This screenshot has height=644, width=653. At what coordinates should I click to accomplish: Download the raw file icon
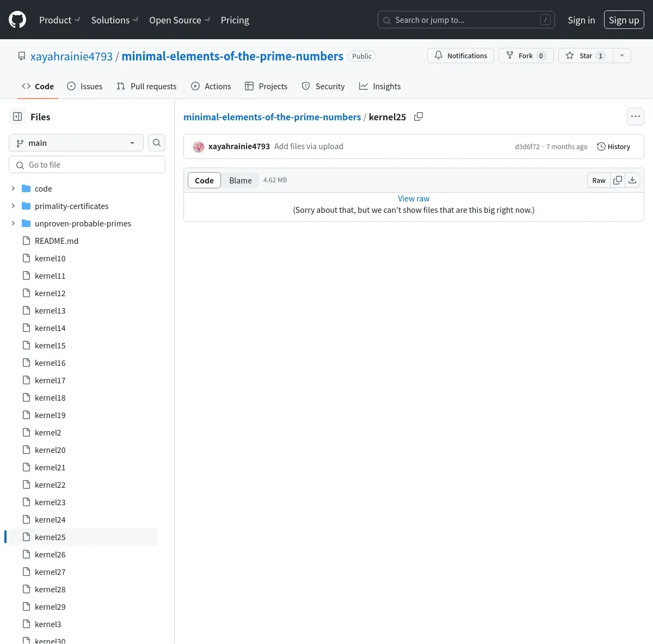[632, 180]
